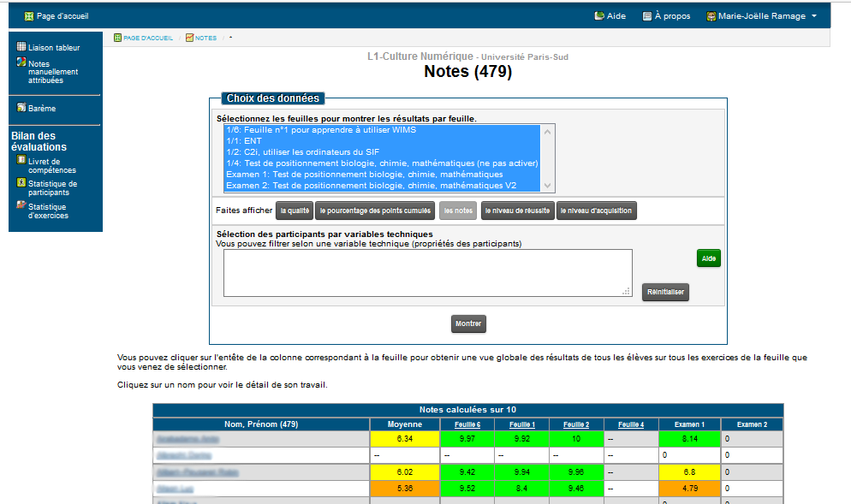This screenshot has height=504, width=851.
Task: Click the Notes manuellement attribuées icon
Action: (x=21, y=64)
